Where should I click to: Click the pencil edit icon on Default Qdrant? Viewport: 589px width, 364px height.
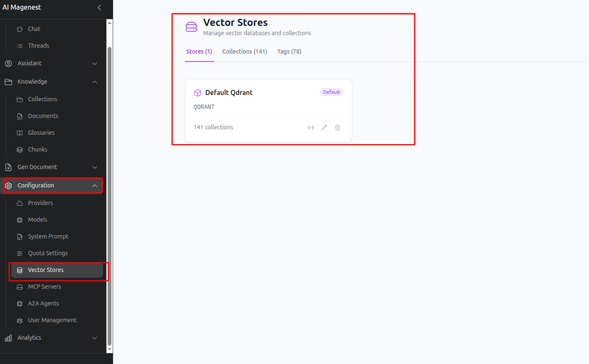pyautogui.click(x=324, y=128)
